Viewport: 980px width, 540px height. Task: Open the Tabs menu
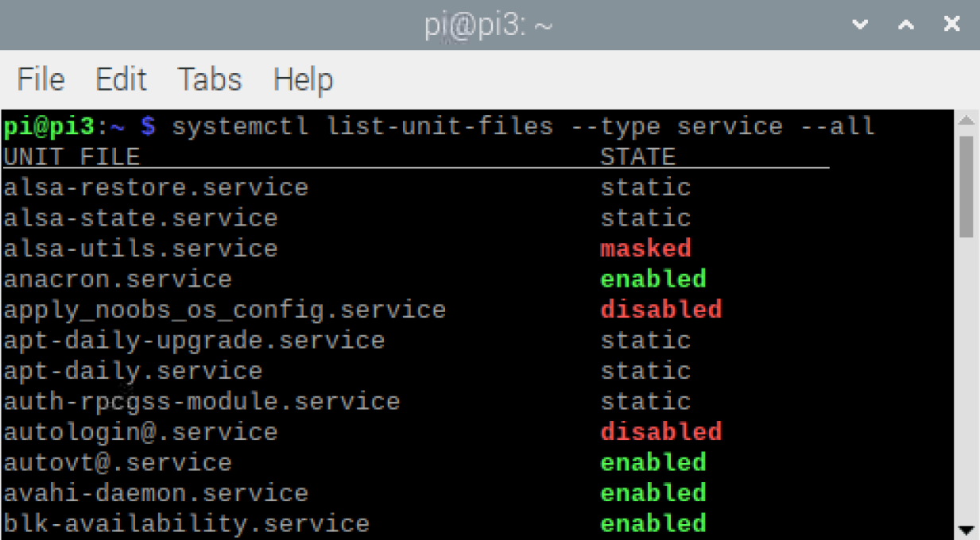click(208, 79)
